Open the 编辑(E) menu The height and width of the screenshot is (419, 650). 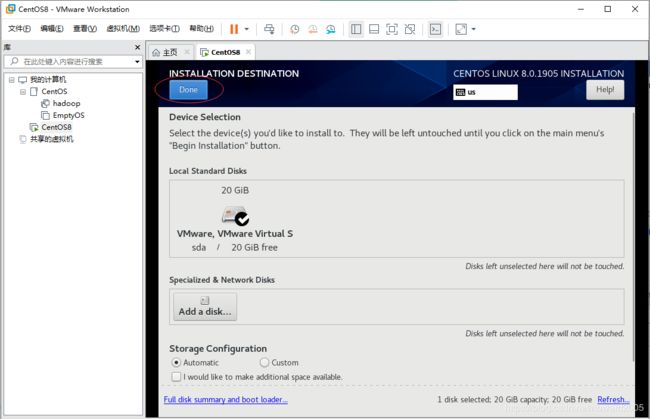tap(52, 29)
